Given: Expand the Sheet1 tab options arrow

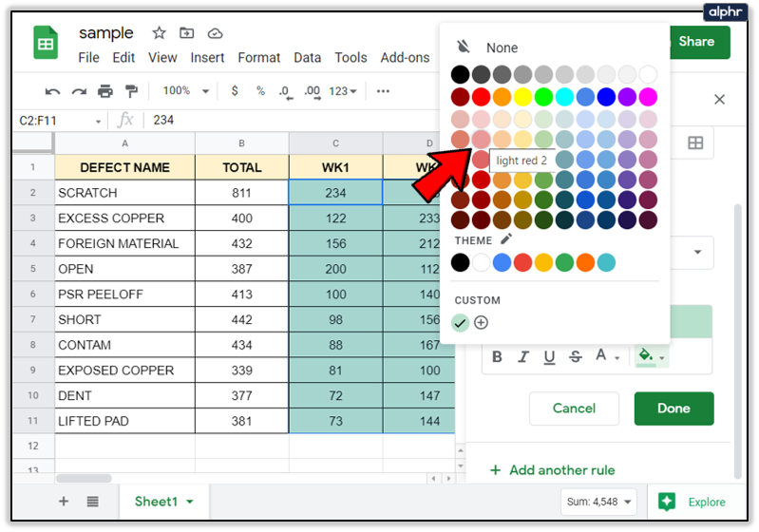Looking at the screenshot, I should [190, 502].
